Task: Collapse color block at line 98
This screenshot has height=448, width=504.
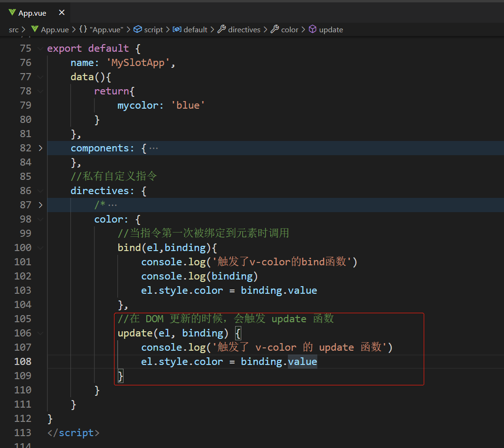Action: coord(40,219)
